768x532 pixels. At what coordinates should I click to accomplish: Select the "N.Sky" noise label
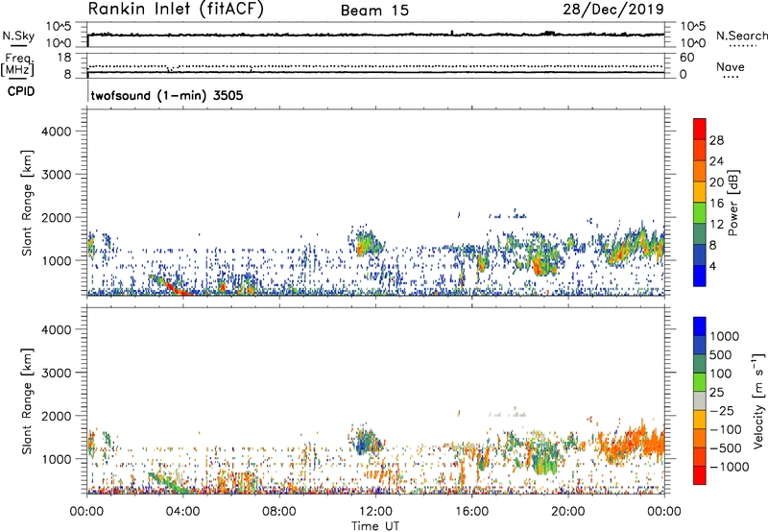point(18,36)
